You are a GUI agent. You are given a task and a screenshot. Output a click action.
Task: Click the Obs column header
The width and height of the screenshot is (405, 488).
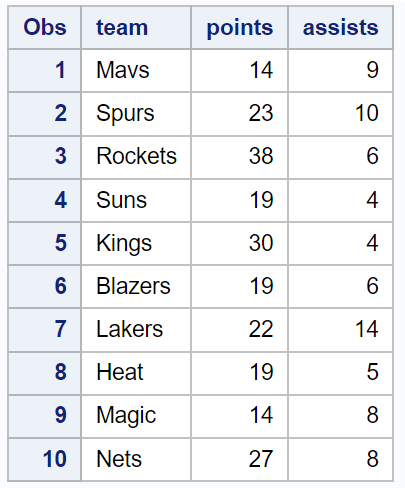[44, 27]
